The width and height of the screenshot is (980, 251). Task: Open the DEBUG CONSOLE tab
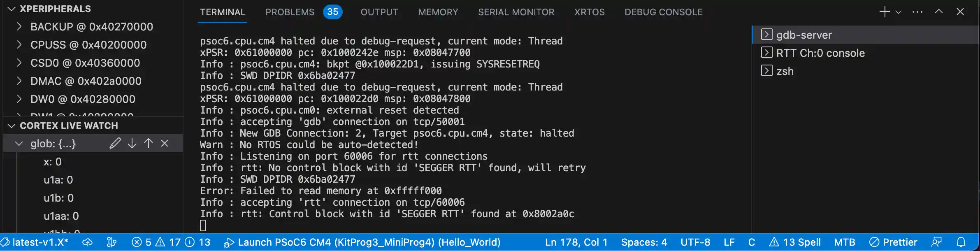[663, 12]
